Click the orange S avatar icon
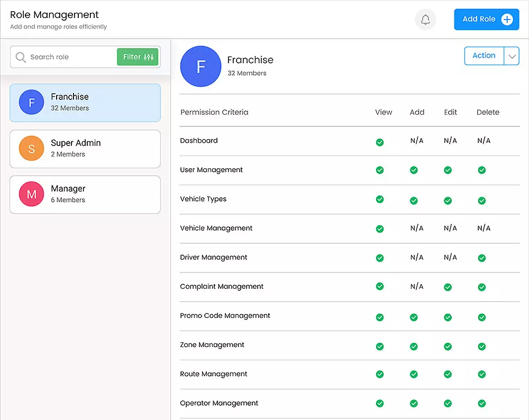This screenshot has height=420, width=529. [31, 149]
